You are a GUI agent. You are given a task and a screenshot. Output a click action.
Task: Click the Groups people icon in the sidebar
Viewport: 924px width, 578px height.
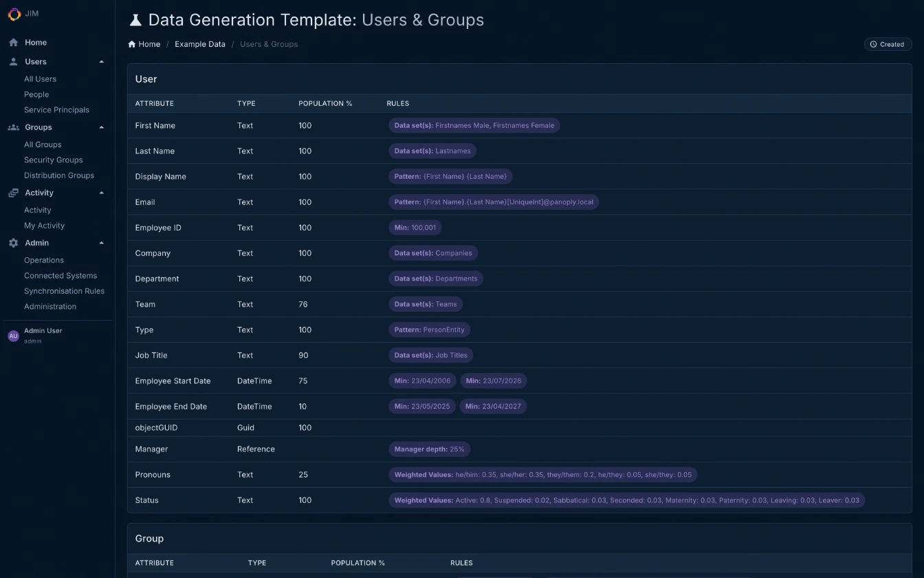[12, 127]
